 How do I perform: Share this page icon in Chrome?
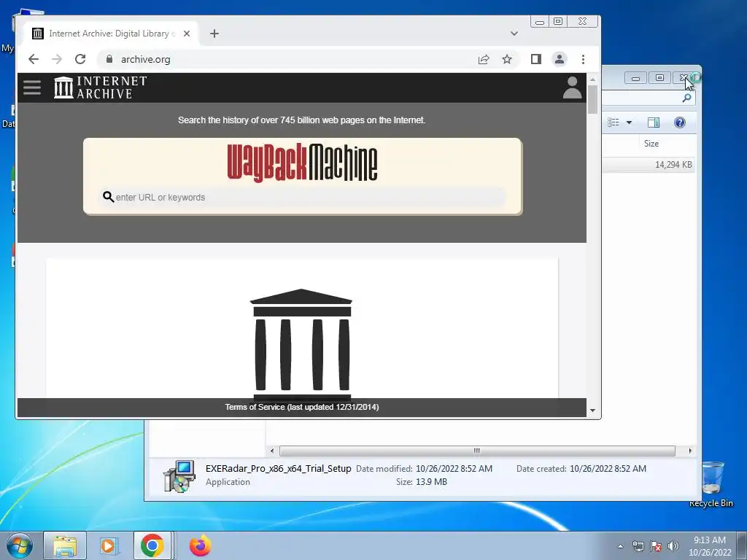tap(484, 59)
